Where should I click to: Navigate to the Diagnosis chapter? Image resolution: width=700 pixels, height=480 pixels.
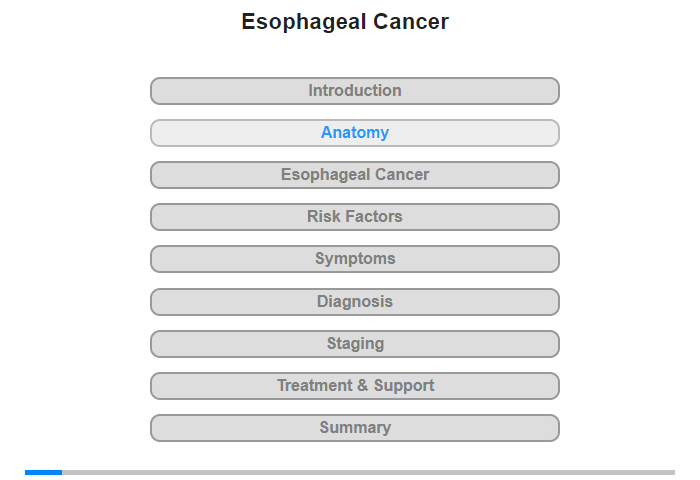coord(354,302)
